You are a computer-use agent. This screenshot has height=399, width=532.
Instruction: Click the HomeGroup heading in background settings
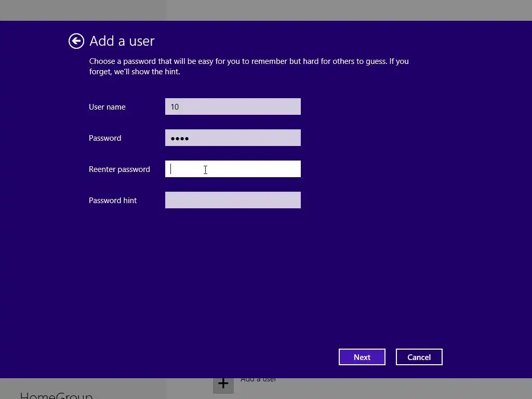click(56, 395)
